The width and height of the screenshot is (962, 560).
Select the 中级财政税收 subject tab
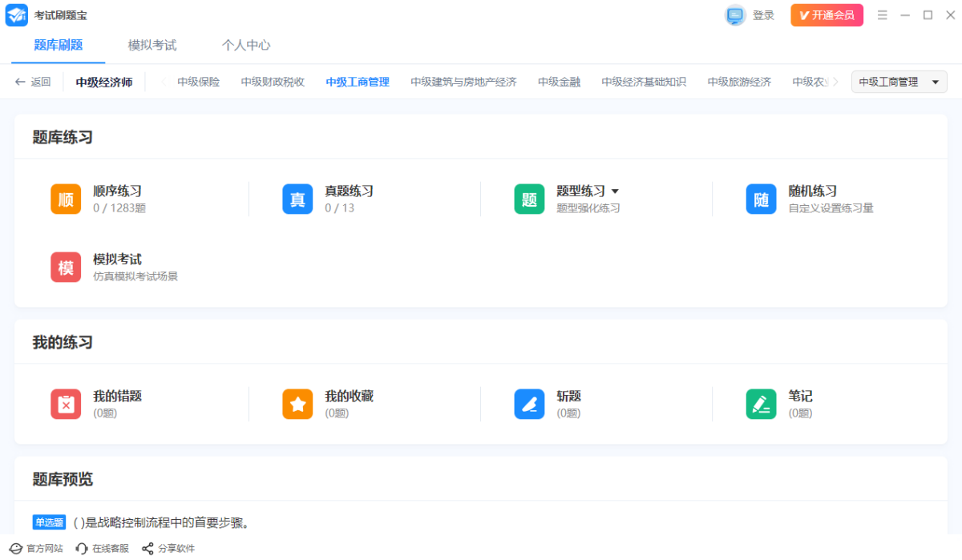click(x=273, y=82)
